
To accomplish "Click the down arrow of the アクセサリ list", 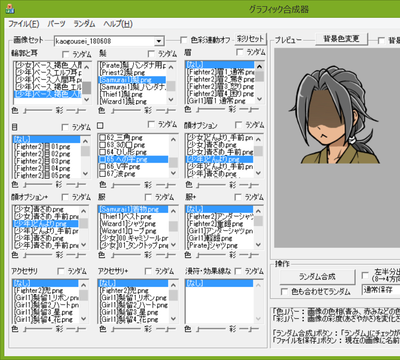I will pyautogui.click(x=83, y=318).
